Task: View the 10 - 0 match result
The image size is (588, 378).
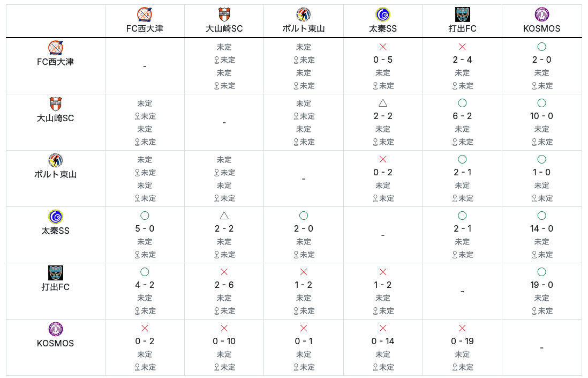Action: pos(541,116)
